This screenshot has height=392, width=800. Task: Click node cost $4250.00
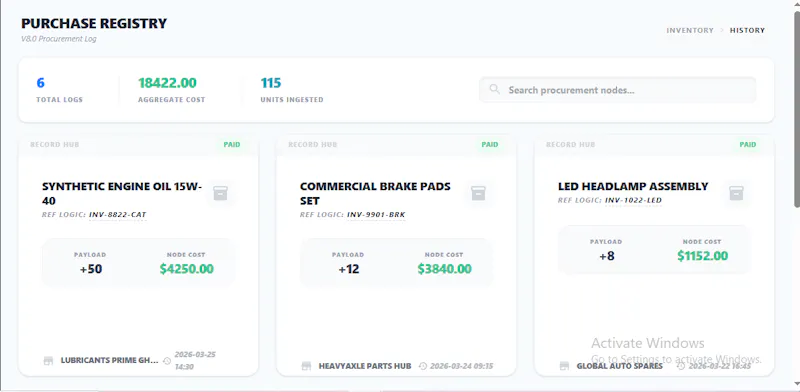click(x=186, y=269)
